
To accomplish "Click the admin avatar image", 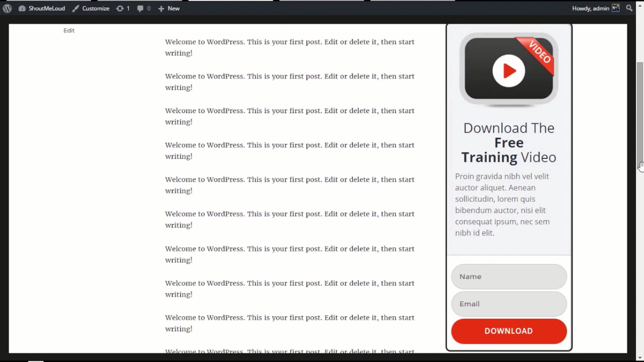I will pyautogui.click(x=616, y=8).
